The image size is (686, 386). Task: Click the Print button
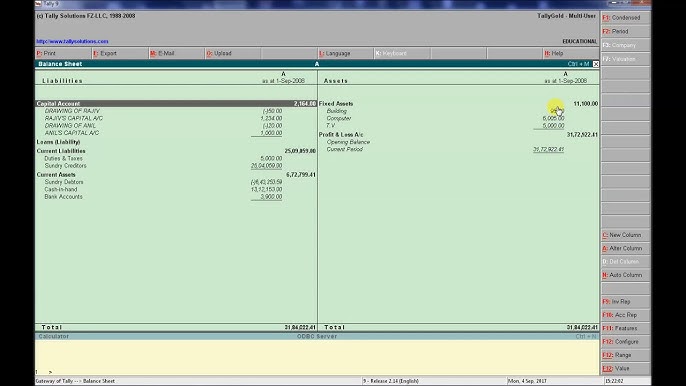[63, 53]
